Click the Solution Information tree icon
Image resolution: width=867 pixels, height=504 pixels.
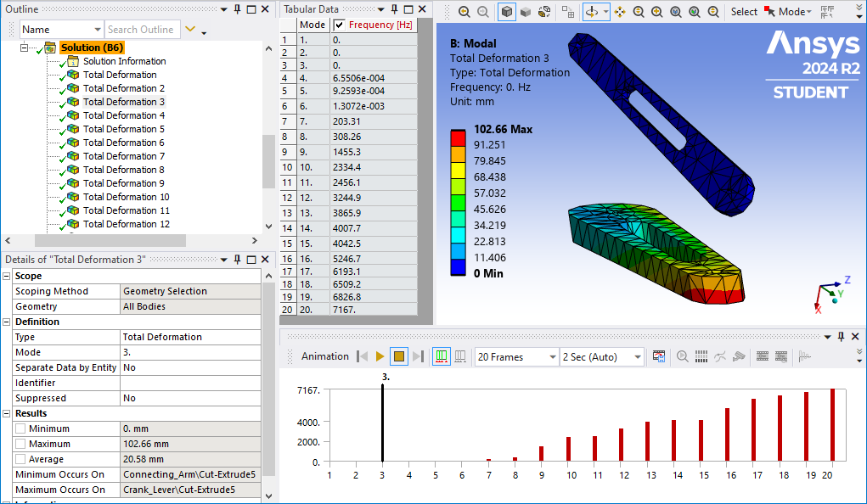coord(72,61)
